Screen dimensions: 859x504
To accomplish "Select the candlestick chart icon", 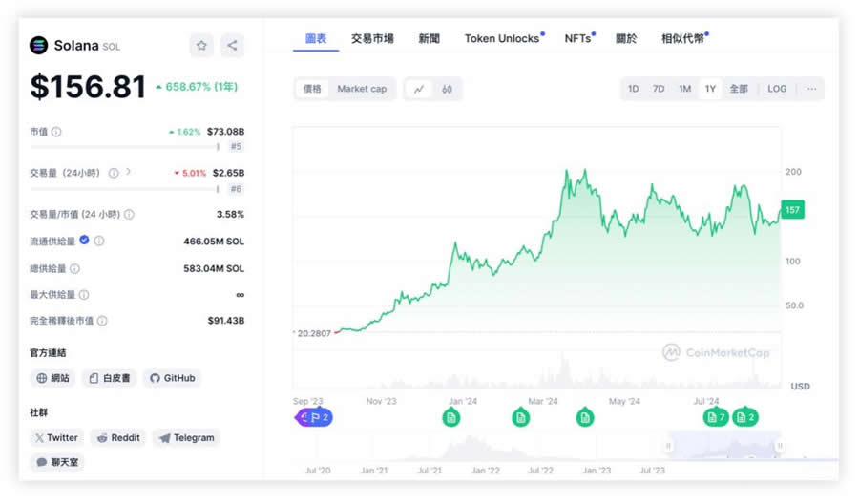I will (447, 89).
